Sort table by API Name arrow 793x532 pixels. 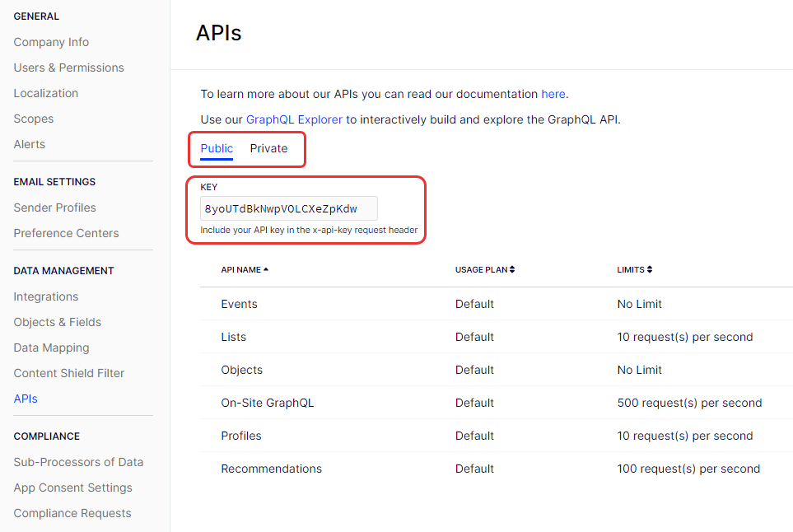click(266, 270)
